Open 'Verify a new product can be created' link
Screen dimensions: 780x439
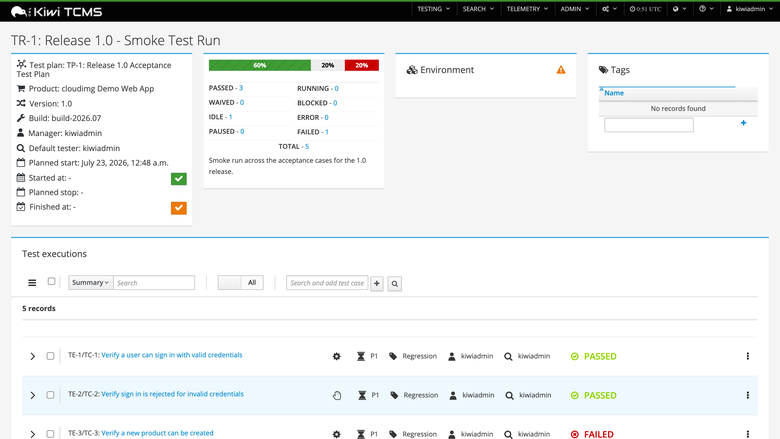pos(157,433)
